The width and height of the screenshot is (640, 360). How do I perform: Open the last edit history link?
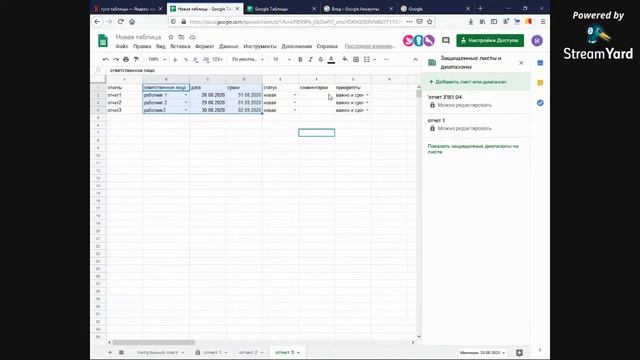tap(371, 47)
